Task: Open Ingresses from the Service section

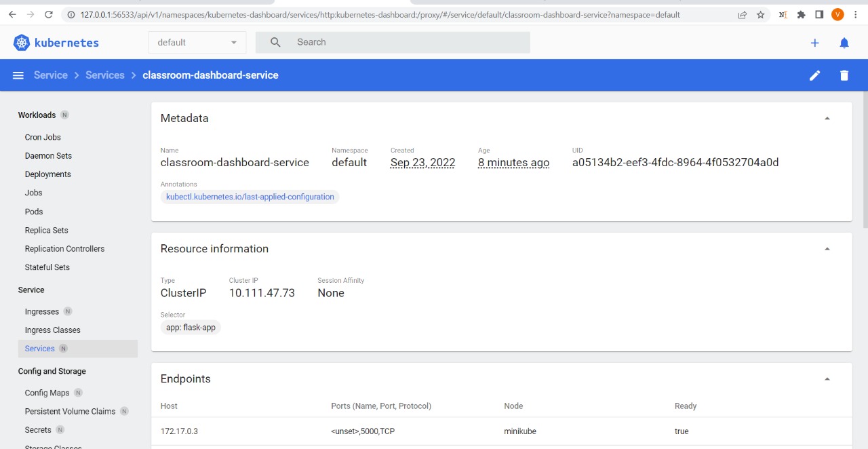Action: tap(42, 311)
